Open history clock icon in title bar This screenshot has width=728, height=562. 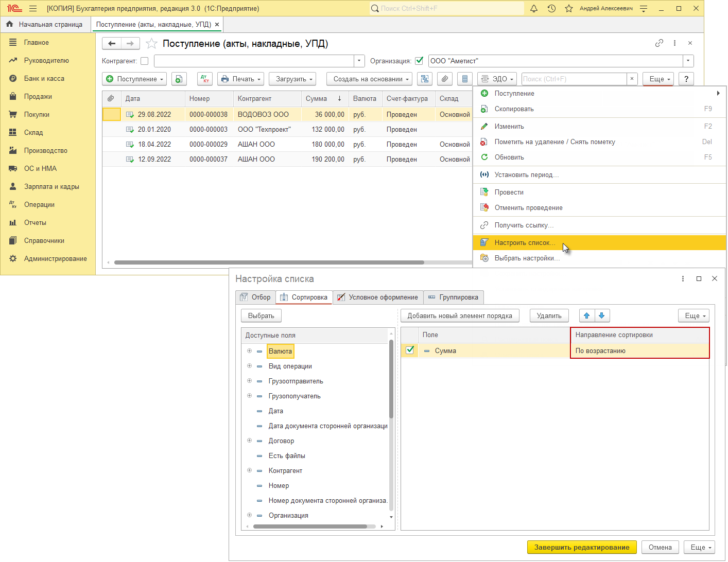tap(551, 8)
